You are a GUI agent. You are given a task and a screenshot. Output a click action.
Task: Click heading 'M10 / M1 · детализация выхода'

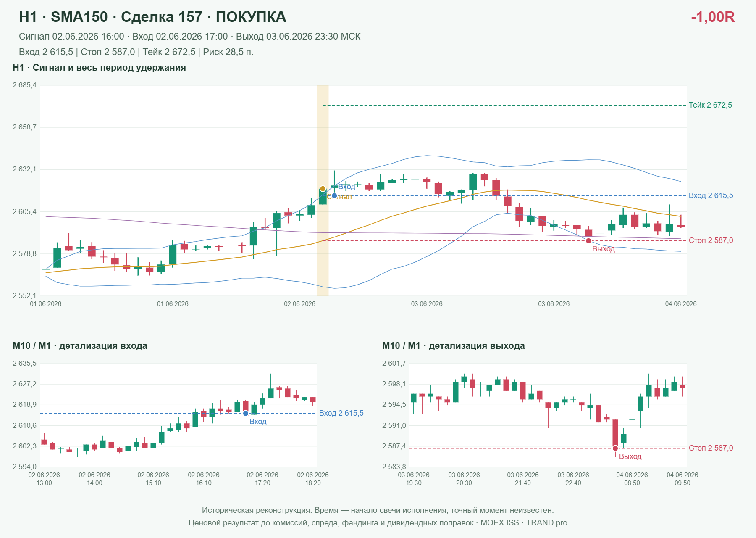[453, 346]
